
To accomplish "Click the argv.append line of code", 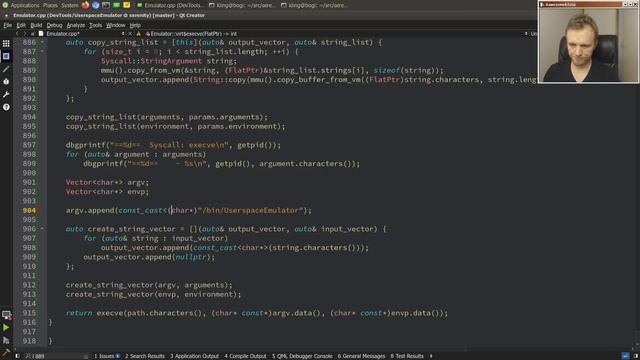I will tap(188, 211).
